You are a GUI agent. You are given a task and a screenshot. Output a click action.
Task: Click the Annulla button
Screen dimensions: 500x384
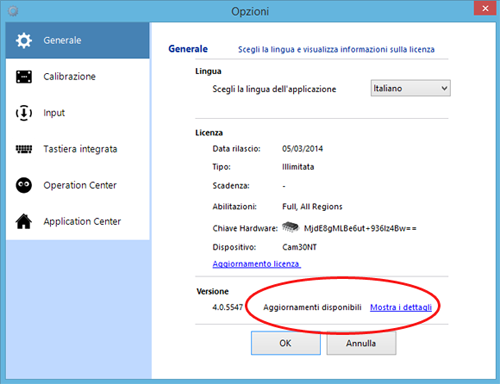coord(361,343)
